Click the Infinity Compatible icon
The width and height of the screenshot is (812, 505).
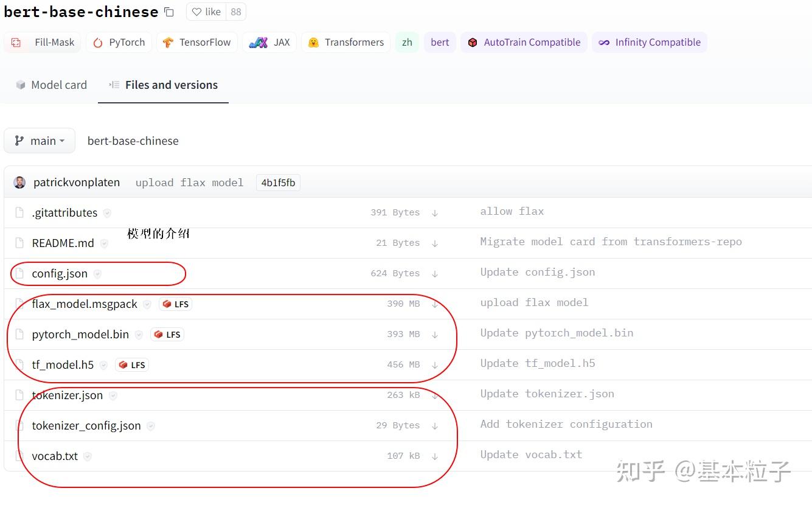click(x=604, y=42)
